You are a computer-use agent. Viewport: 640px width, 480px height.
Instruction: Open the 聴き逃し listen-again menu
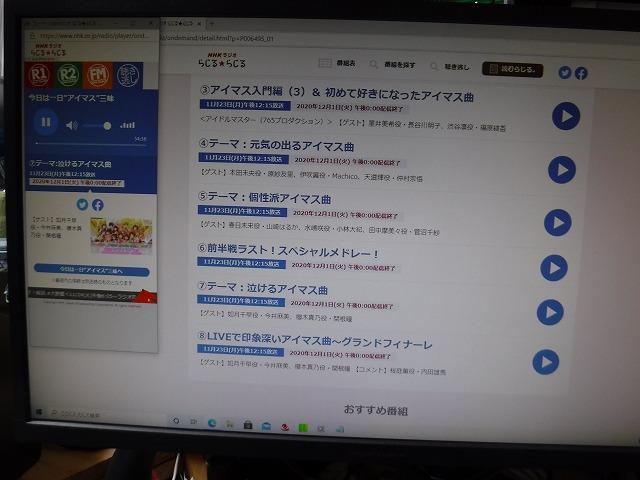[450, 67]
